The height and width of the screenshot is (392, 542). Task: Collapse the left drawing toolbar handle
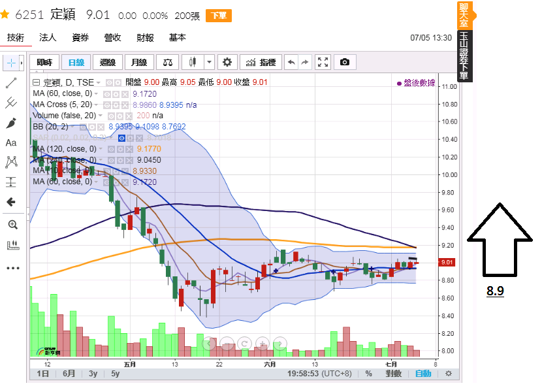pyautogui.click(x=27, y=214)
